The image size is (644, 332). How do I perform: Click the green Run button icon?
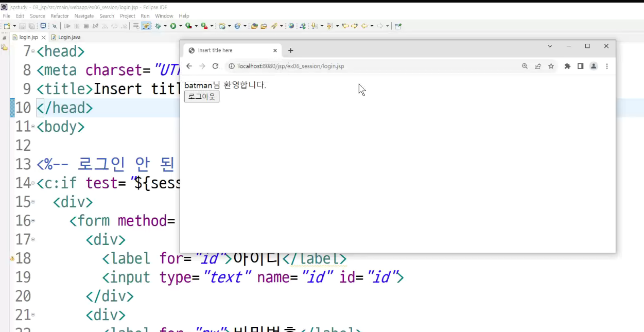point(173,26)
